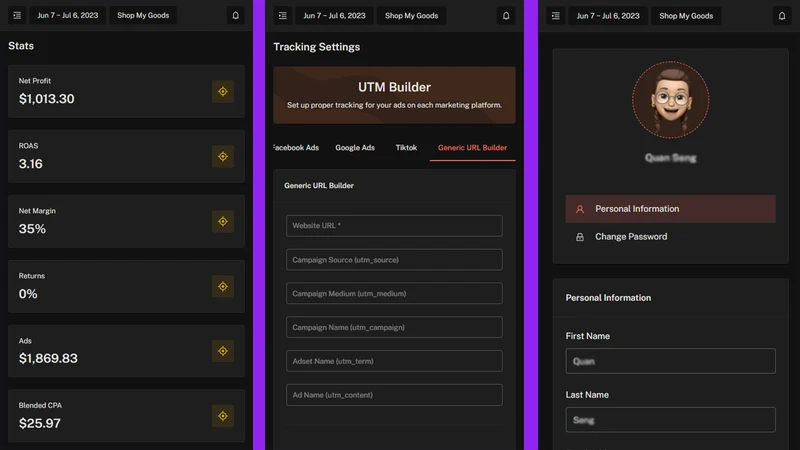This screenshot has width=800, height=450.
Task: Click target icon on Blended CPA card
Action: pyautogui.click(x=223, y=416)
